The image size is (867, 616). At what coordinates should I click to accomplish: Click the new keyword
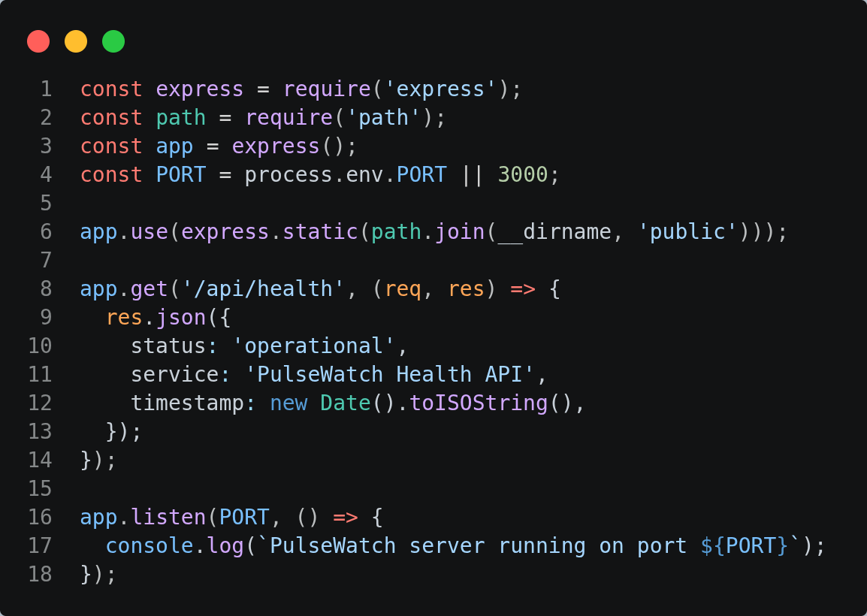pos(288,403)
